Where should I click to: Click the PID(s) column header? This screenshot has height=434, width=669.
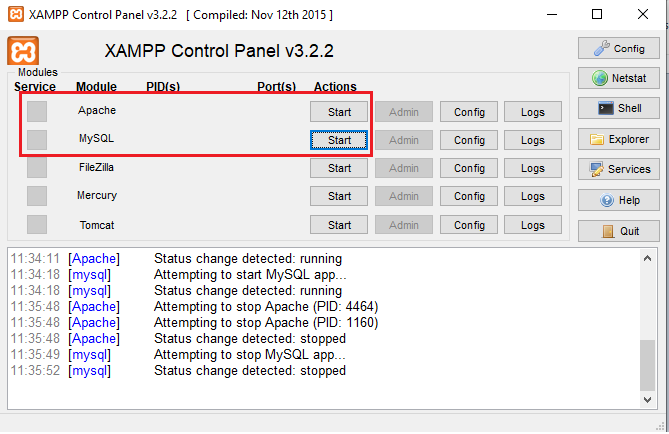point(163,87)
